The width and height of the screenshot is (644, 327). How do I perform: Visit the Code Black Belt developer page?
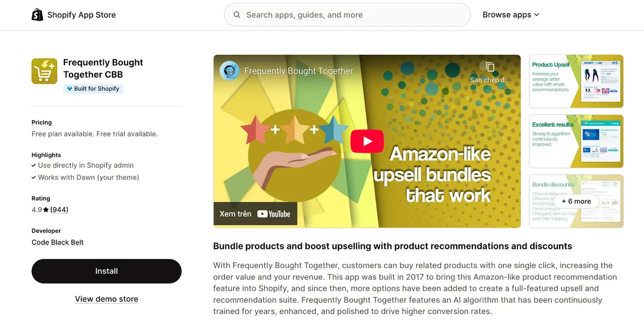point(58,242)
